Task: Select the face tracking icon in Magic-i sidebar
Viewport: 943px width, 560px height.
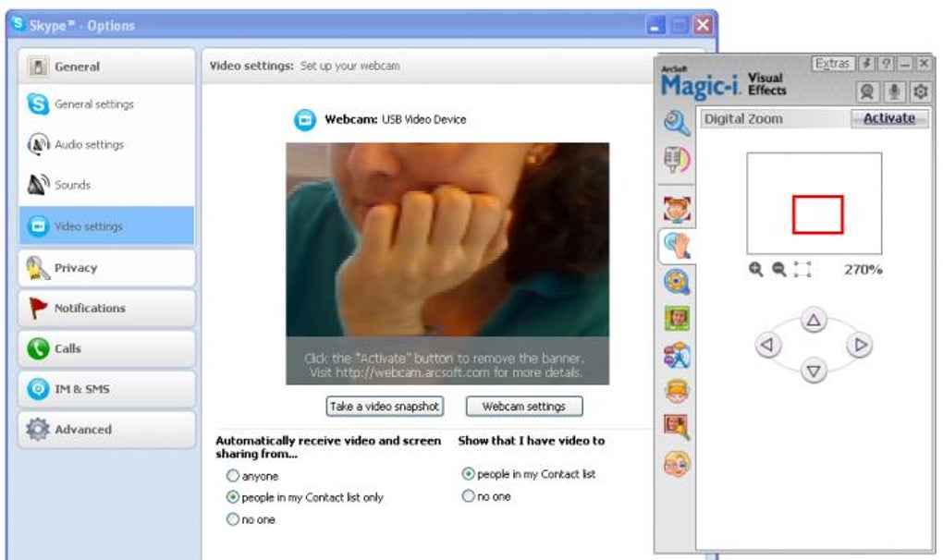Action: pos(677,209)
